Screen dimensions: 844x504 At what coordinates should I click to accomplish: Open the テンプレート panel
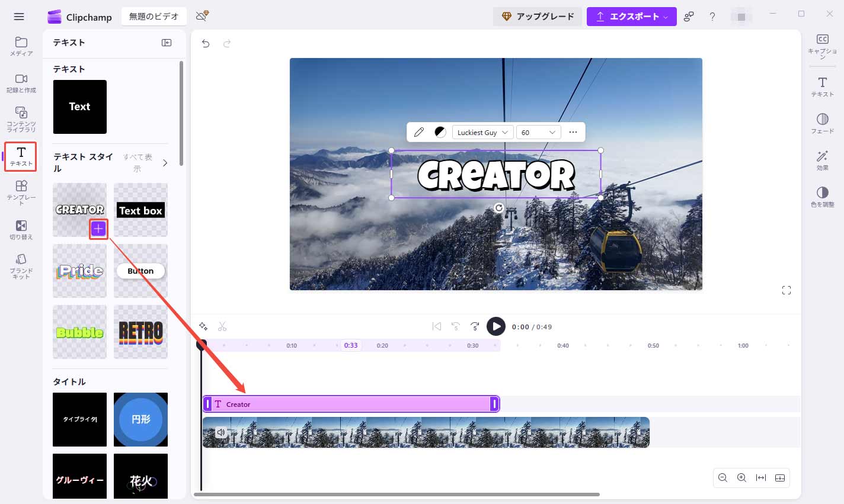point(21,192)
